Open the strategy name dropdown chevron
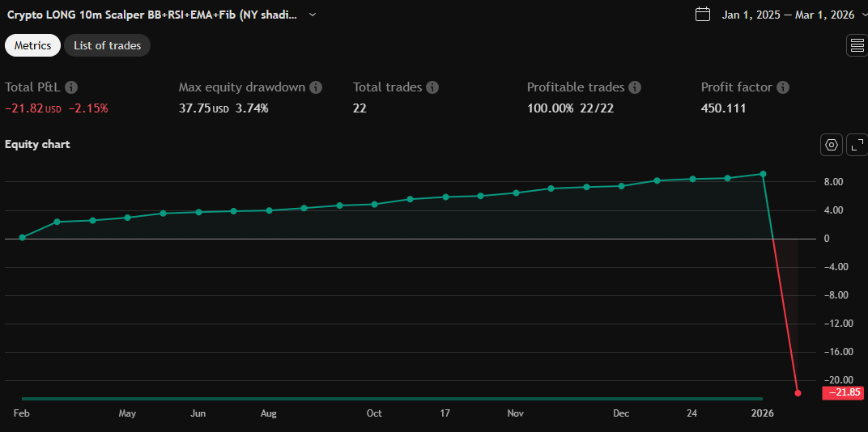 (313, 15)
